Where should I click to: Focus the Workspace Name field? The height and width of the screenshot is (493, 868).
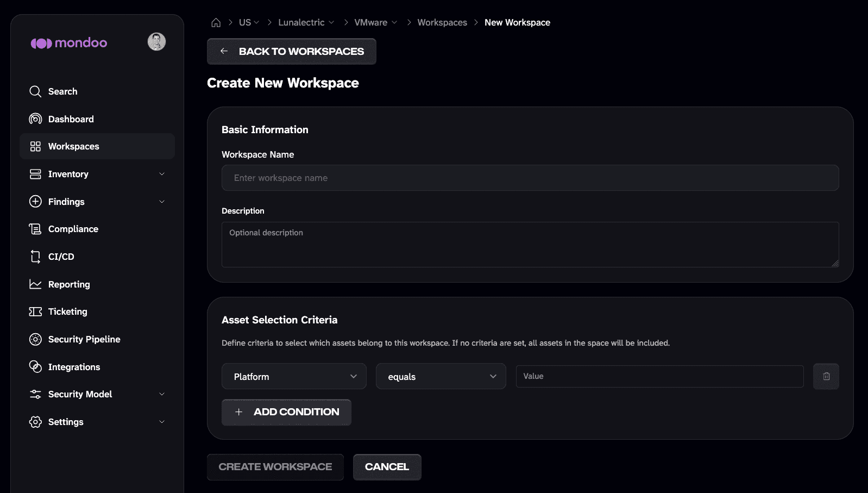(x=530, y=178)
